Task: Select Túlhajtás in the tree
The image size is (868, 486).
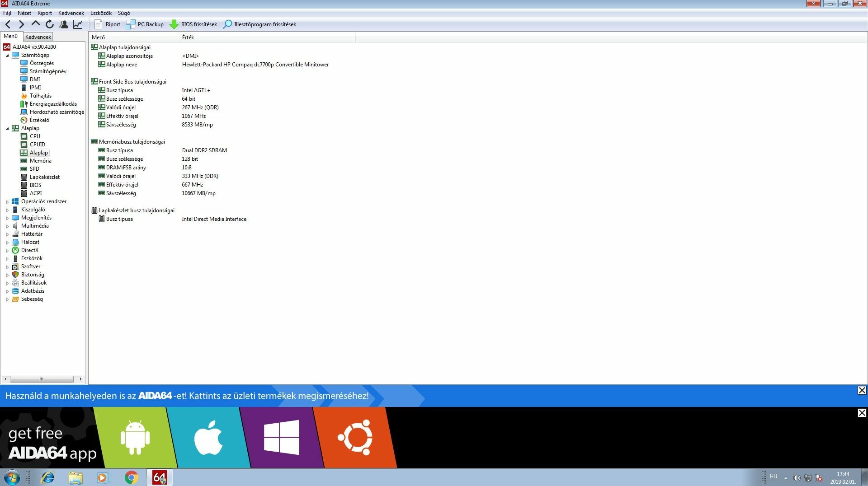Action: [41, 96]
